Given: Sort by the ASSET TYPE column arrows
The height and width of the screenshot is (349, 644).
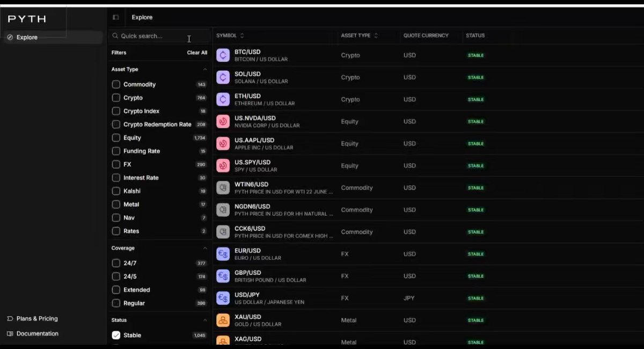Looking at the screenshot, I should tap(376, 36).
